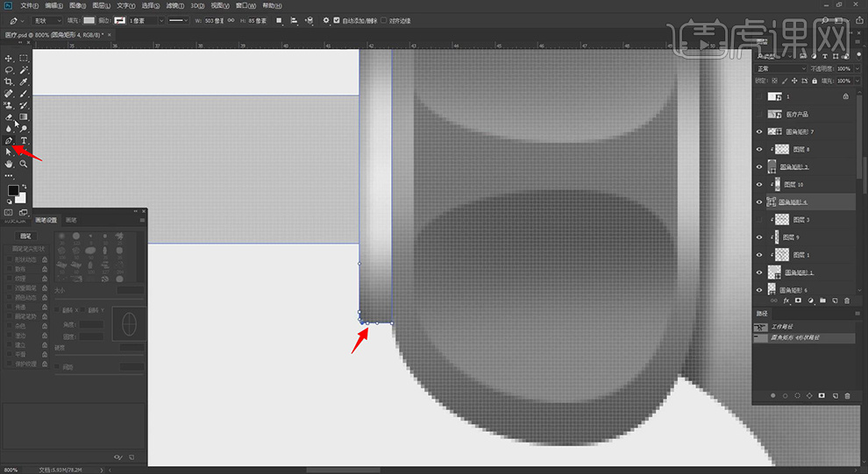Screen dimensions: 868x474
Task: Select the Rectangular Marquee tool
Action: 24,58
